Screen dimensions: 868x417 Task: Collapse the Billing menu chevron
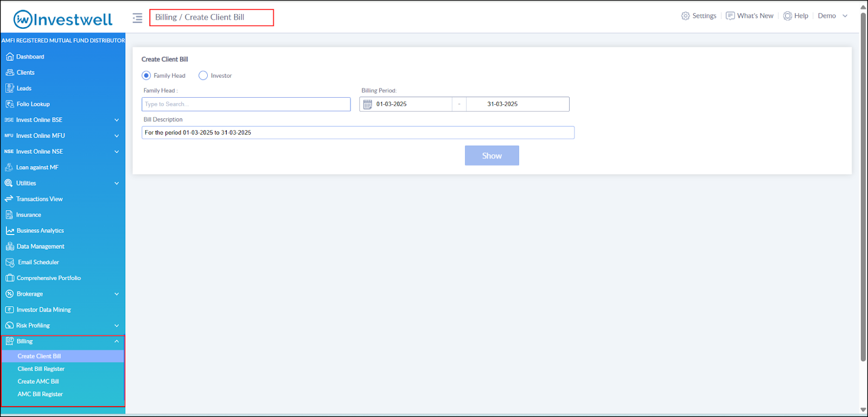pos(117,341)
